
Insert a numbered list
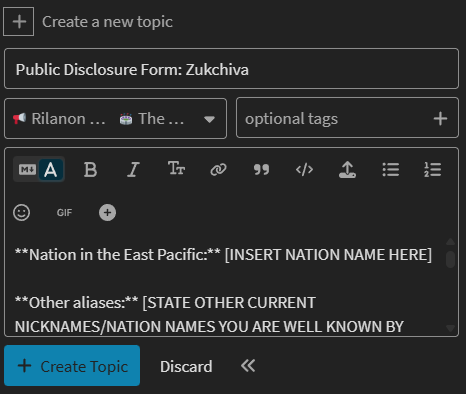pos(433,170)
